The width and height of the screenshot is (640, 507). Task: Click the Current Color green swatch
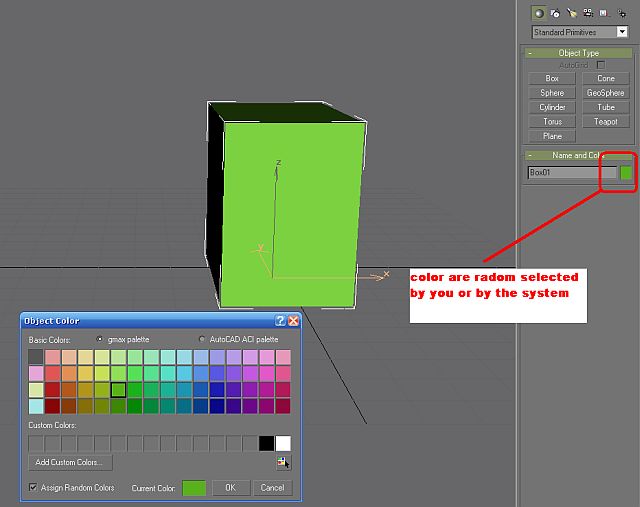[x=194, y=488]
